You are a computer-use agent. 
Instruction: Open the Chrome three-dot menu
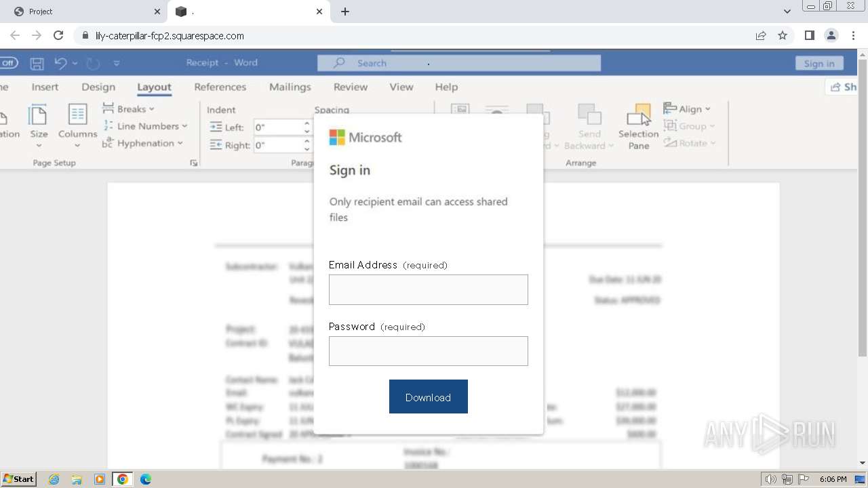coord(853,36)
